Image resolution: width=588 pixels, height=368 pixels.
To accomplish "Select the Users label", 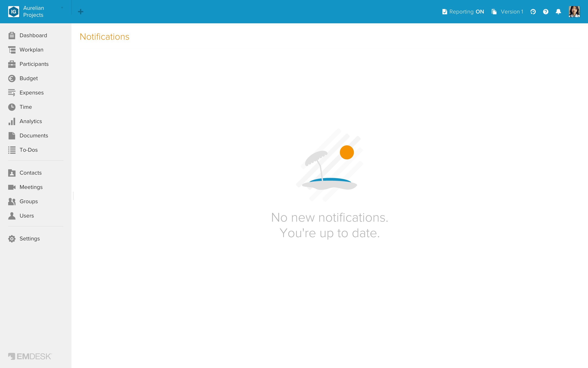I will coord(27,216).
